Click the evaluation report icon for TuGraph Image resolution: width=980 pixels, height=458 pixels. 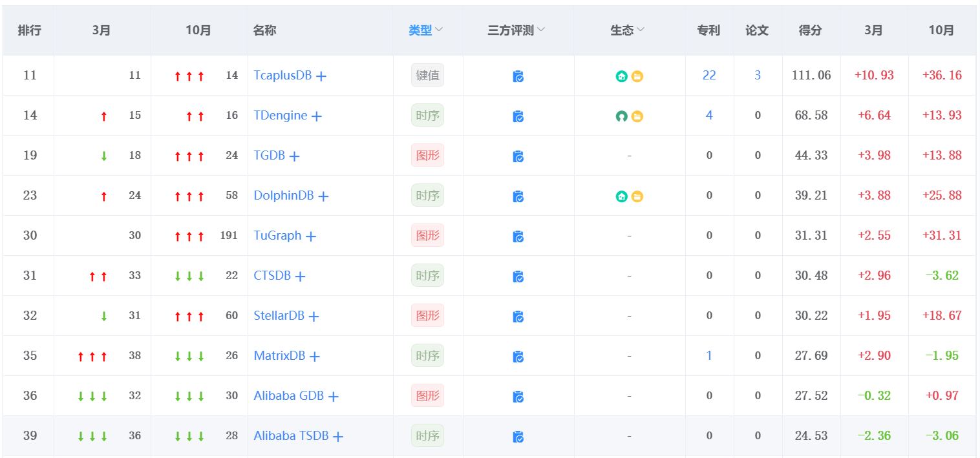coord(519,235)
